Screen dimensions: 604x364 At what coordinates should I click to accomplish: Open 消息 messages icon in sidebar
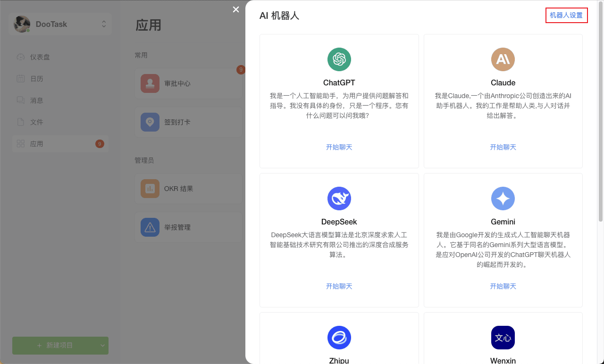tap(20, 100)
